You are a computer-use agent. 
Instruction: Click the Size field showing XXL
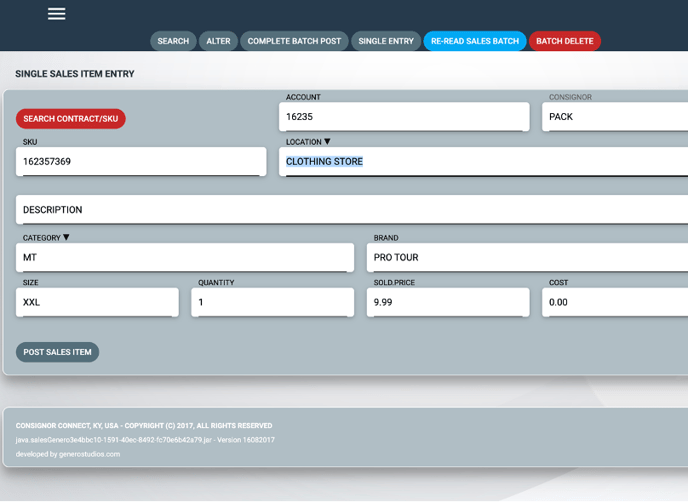click(97, 302)
